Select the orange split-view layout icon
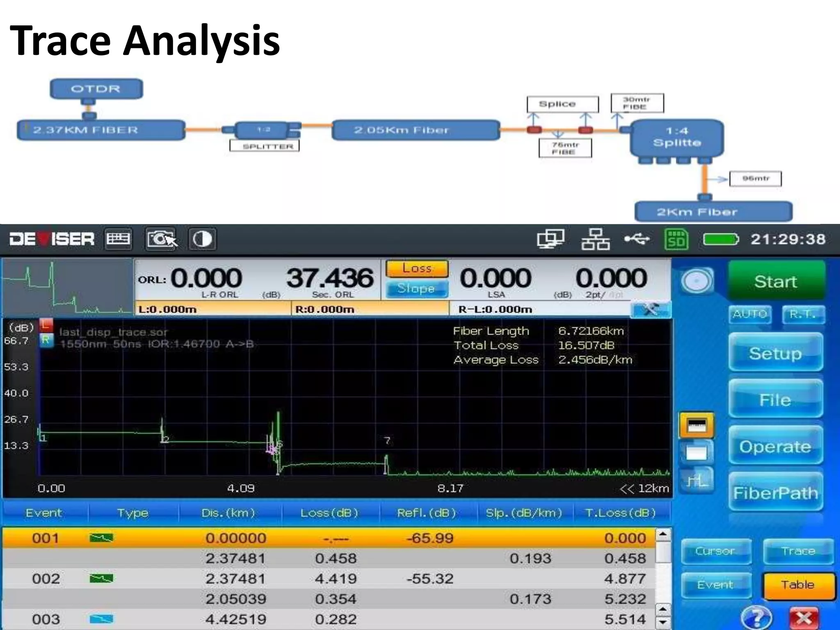The image size is (840, 630). (697, 425)
